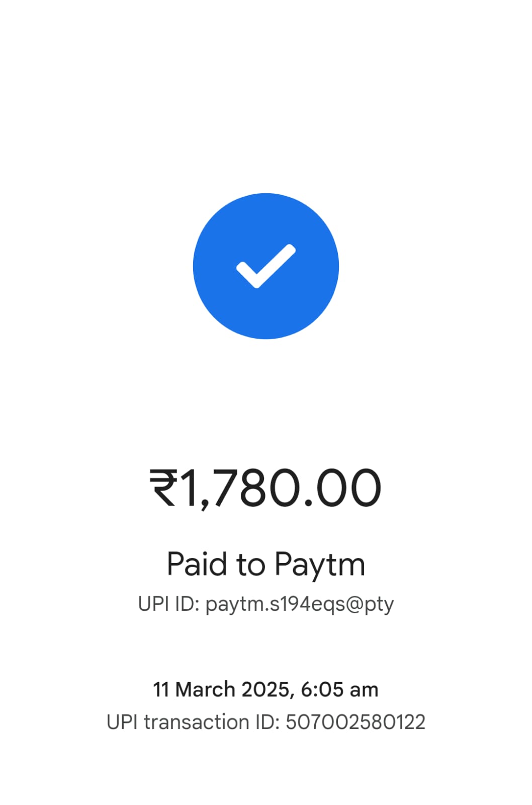This screenshot has width=532, height=805.
Task: Tap the Paid to Paytm heading
Action: pyautogui.click(x=266, y=565)
